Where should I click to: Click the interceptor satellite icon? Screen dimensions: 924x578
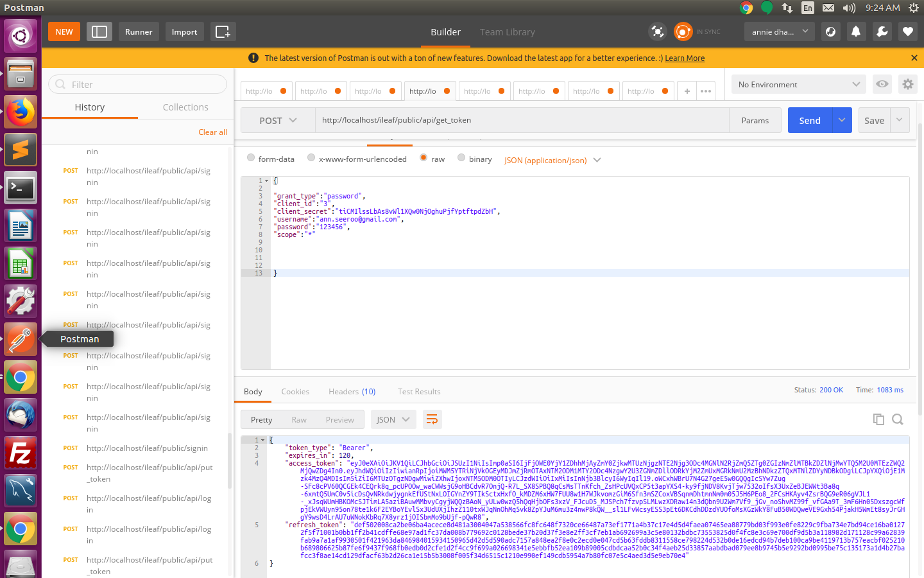[x=658, y=31]
